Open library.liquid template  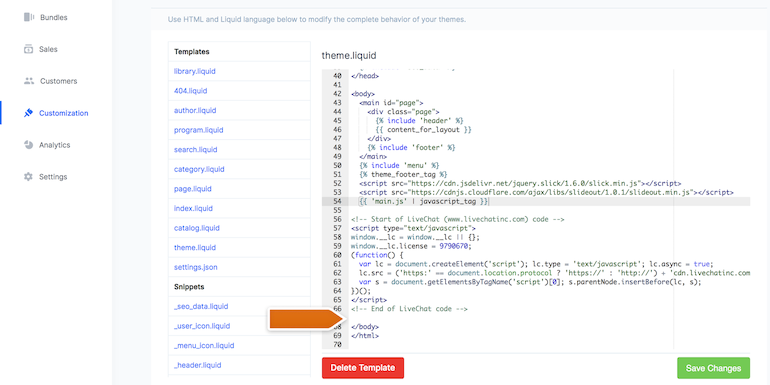pos(194,71)
